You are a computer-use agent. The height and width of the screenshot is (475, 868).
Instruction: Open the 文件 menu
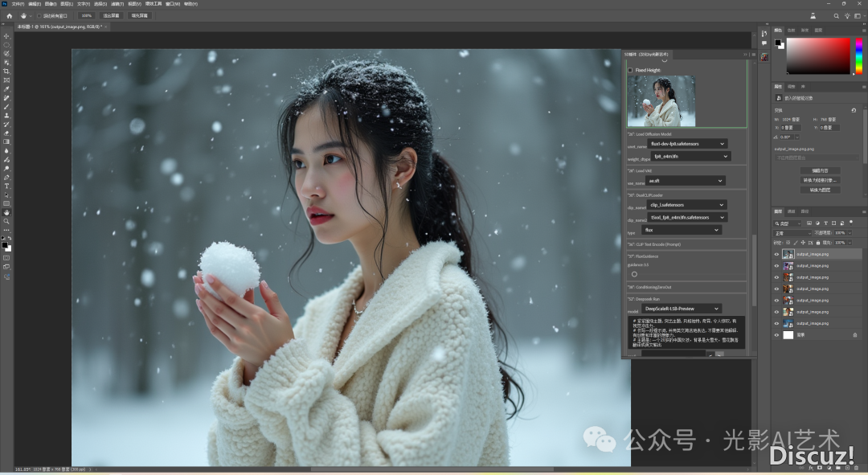(18, 4)
